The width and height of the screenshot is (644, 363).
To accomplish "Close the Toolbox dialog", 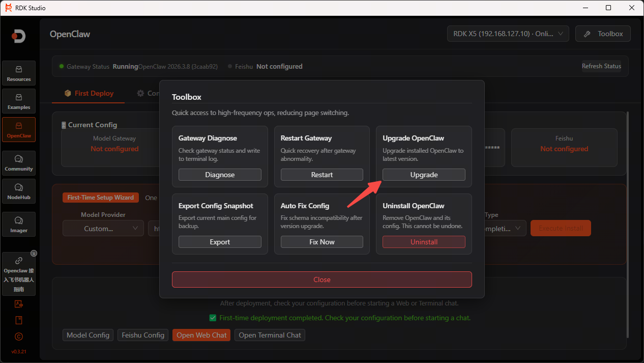I will (x=322, y=280).
